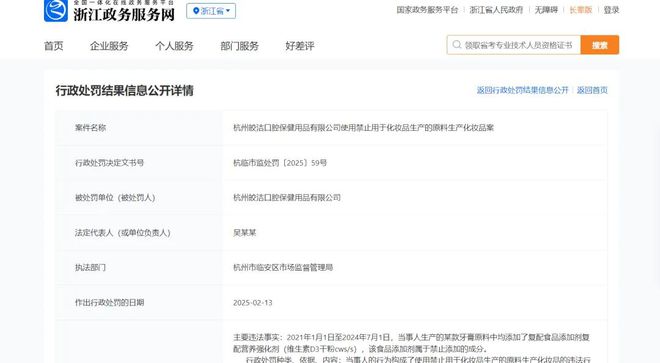Click the document number 杭临市监处罚〔2025〕59号
660x363 pixels.
(x=280, y=163)
